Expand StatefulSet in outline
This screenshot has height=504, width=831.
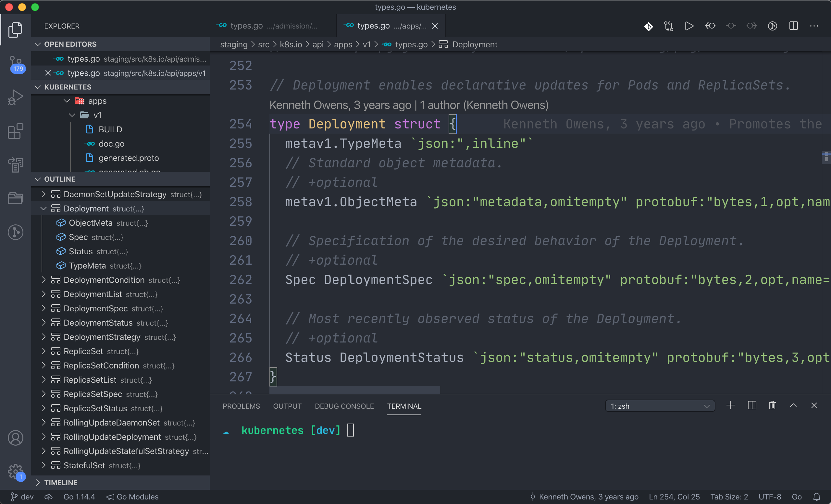point(43,465)
